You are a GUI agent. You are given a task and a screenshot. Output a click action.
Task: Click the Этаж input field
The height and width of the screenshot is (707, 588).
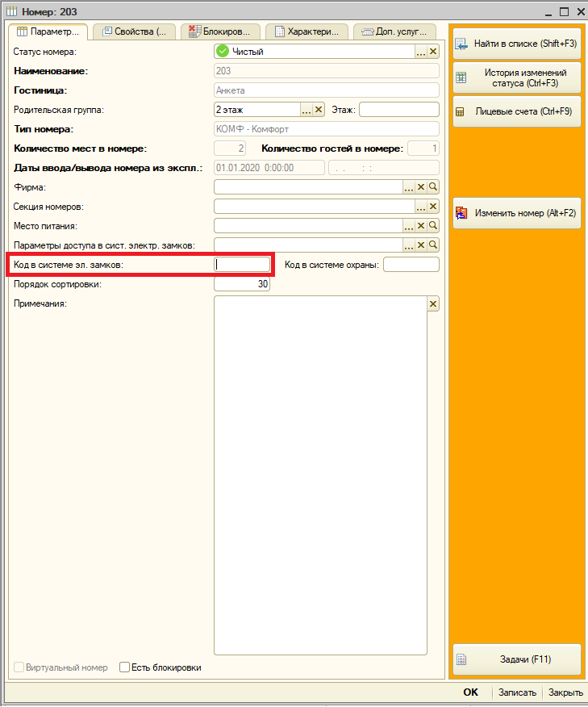[398, 110]
